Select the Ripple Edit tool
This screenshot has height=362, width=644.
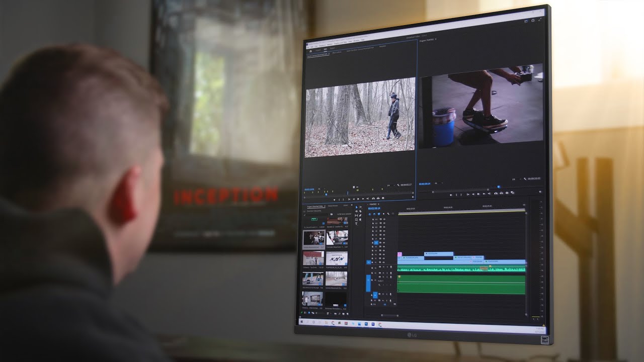(x=356, y=211)
